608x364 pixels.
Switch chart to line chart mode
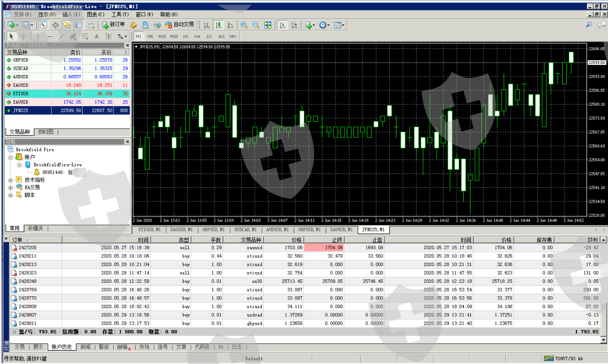[x=230, y=25]
